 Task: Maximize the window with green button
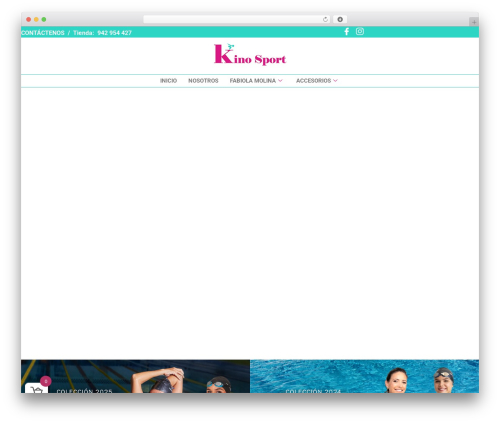44,20
